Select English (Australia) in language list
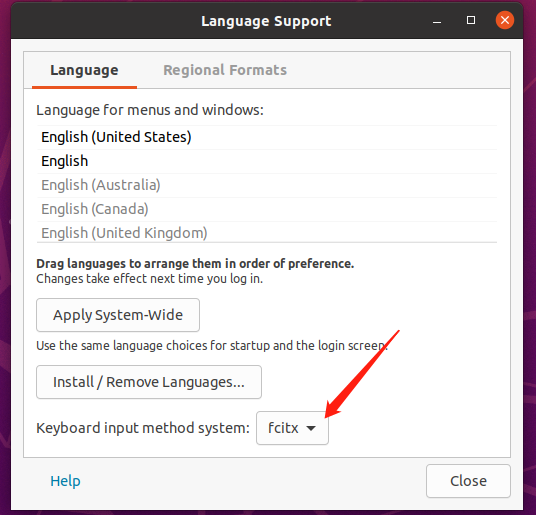The width and height of the screenshot is (536, 515). point(267,185)
